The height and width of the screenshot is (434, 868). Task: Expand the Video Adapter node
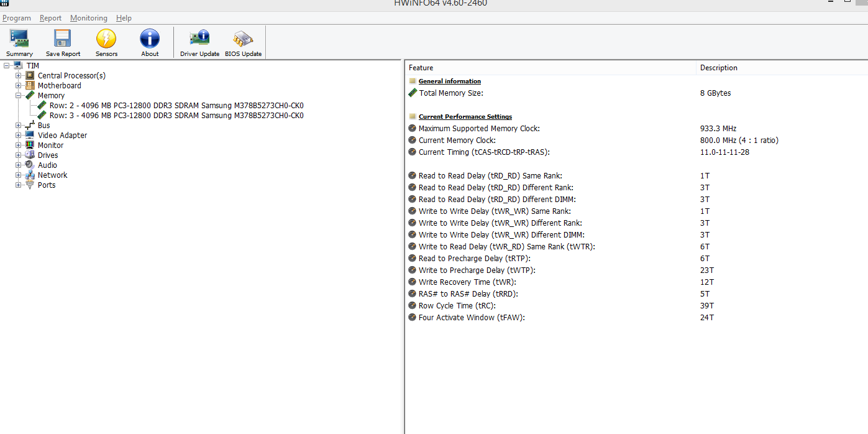click(x=19, y=135)
